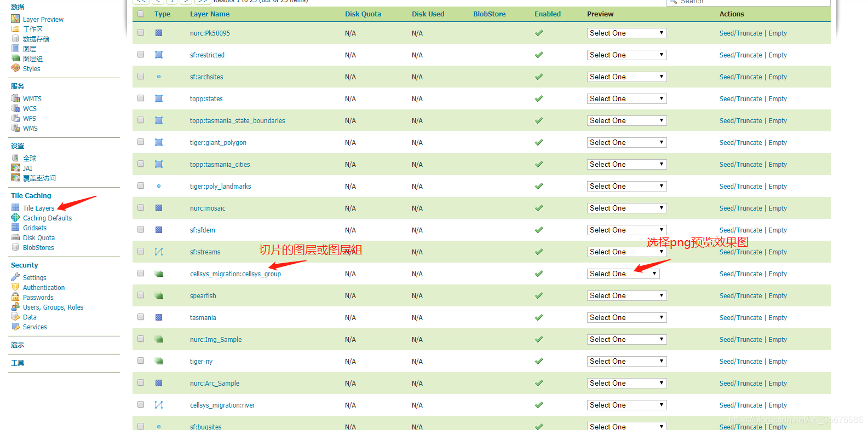The width and height of the screenshot is (868, 430).
Task: Open Preview dropdown for nurc:Pk50095
Action: tap(626, 33)
